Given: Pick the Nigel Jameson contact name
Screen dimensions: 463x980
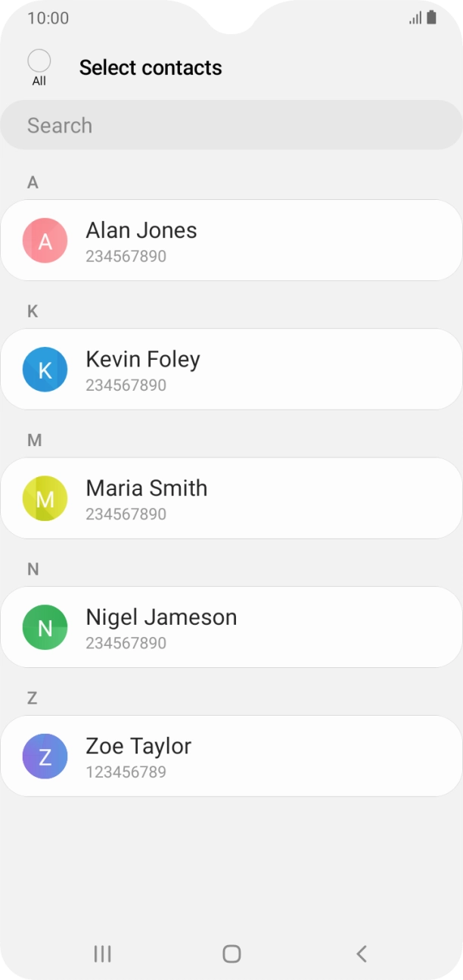Looking at the screenshot, I should tap(161, 617).
